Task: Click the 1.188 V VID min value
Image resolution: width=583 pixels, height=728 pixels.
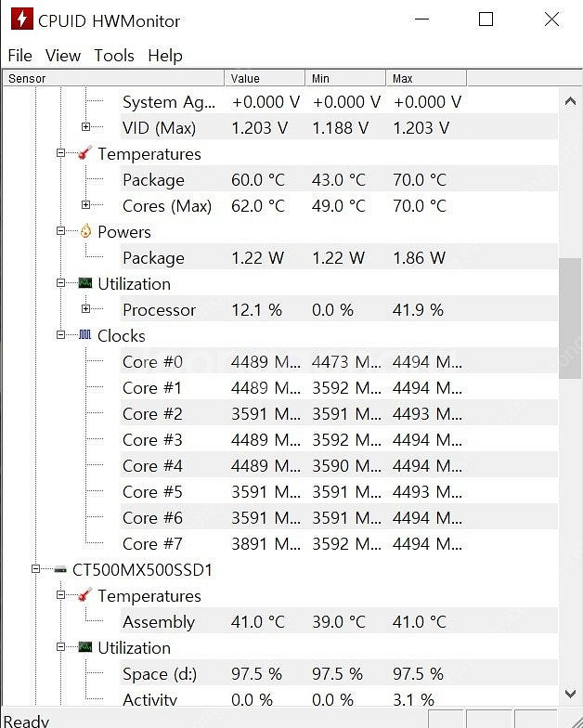Action: (x=340, y=128)
